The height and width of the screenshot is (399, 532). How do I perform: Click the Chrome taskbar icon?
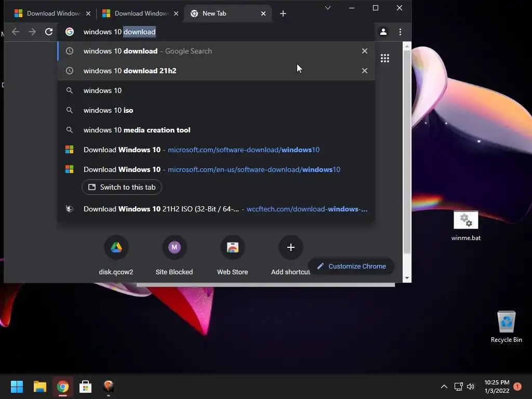(x=63, y=387)
